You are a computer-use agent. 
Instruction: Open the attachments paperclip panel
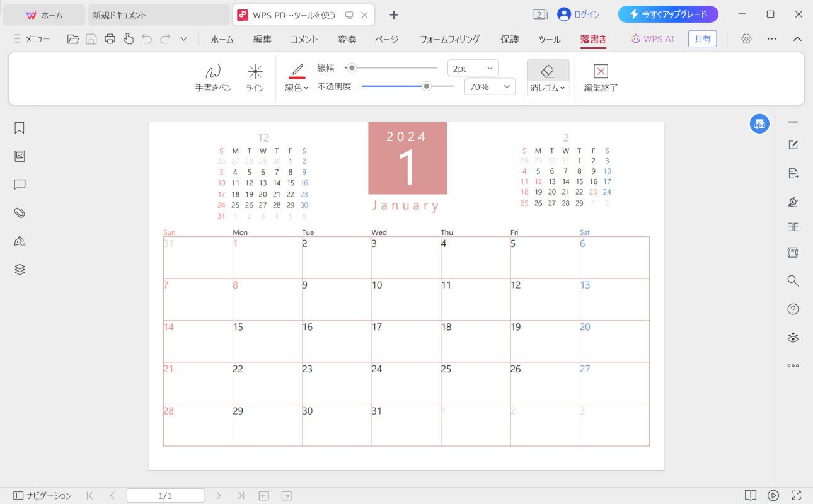[20, 213]
